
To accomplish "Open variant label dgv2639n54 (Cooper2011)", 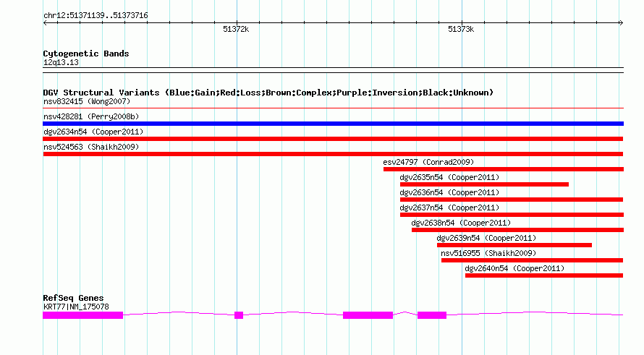I will [x=486, y=238].
